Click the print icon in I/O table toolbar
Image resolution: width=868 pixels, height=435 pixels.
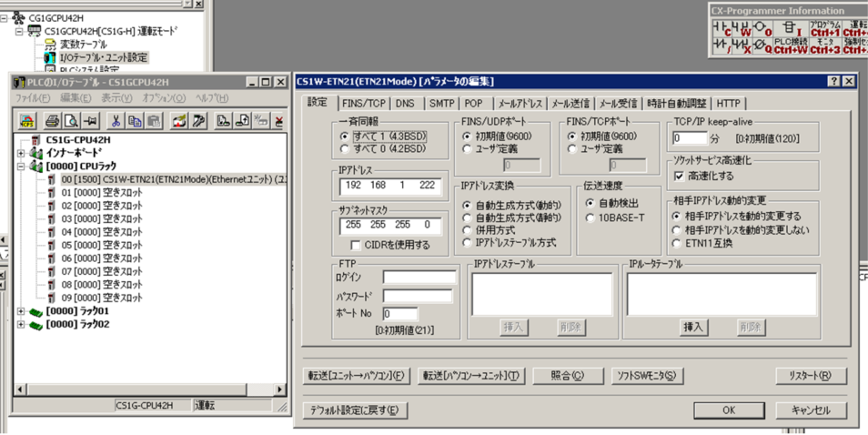pyautogui.click(x=52, y=121)
